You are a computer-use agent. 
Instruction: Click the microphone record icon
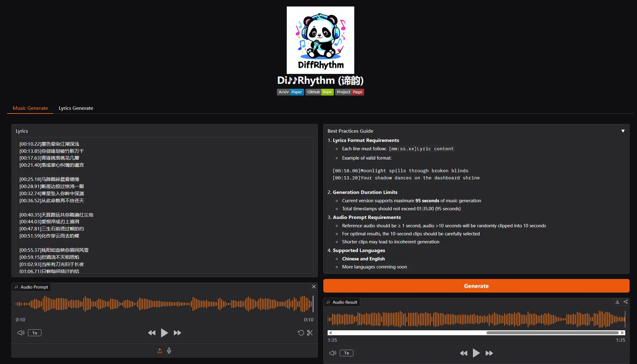169,350
